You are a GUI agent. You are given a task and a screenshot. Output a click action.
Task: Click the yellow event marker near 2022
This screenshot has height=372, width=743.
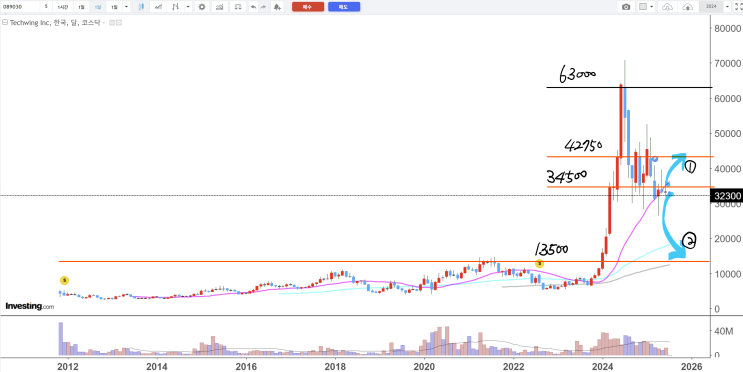point(539,263)
